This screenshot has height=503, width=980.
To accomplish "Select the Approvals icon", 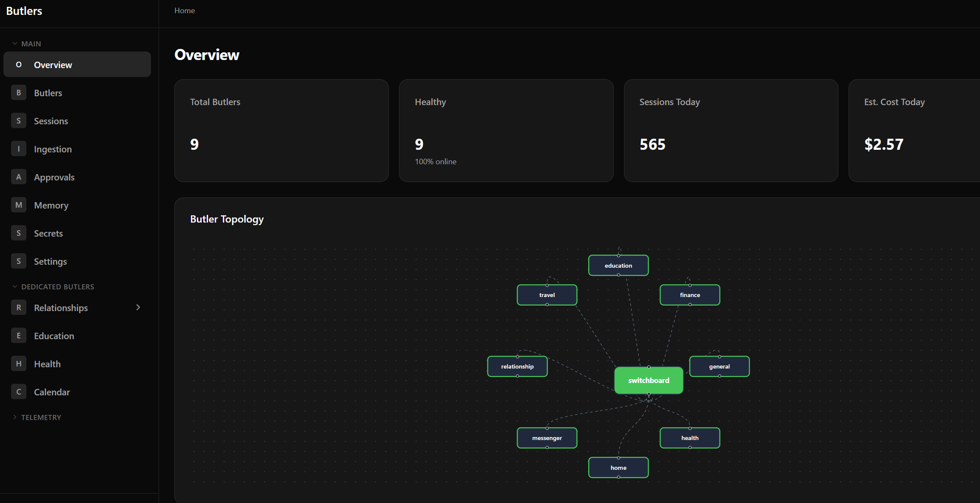I will pos(19,177).
